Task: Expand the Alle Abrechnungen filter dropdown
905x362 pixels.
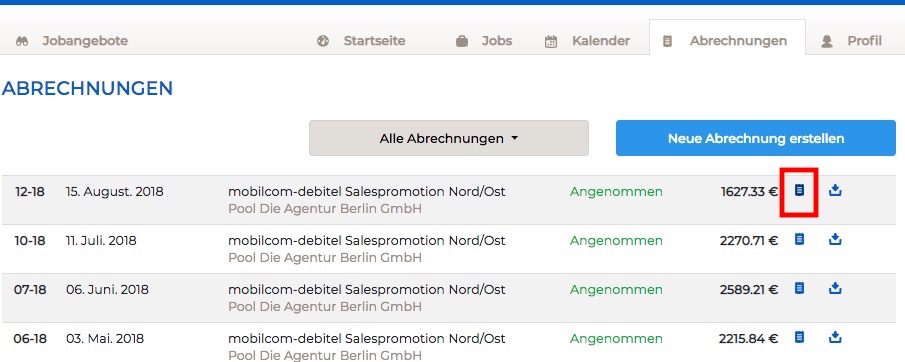Action: click(x=448, y=138)
